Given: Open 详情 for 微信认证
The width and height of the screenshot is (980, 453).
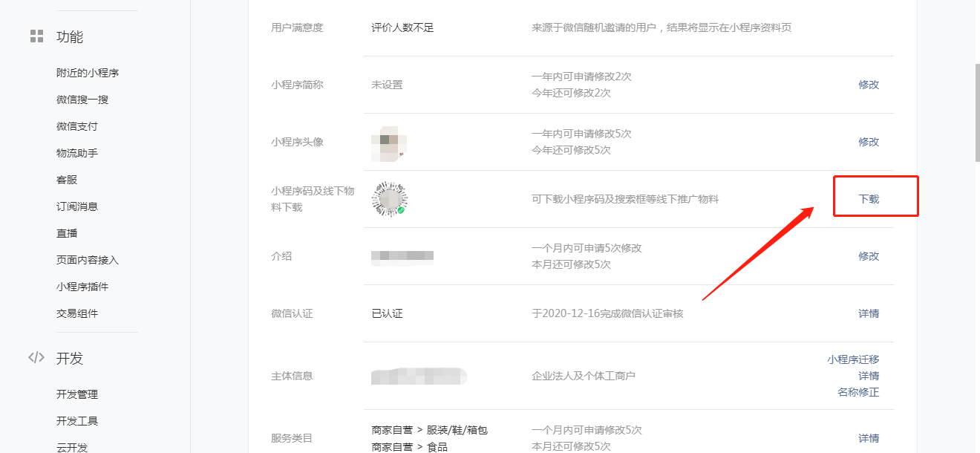Looking at the screenshot, I should pyautogui.click(x=869, y=313).
